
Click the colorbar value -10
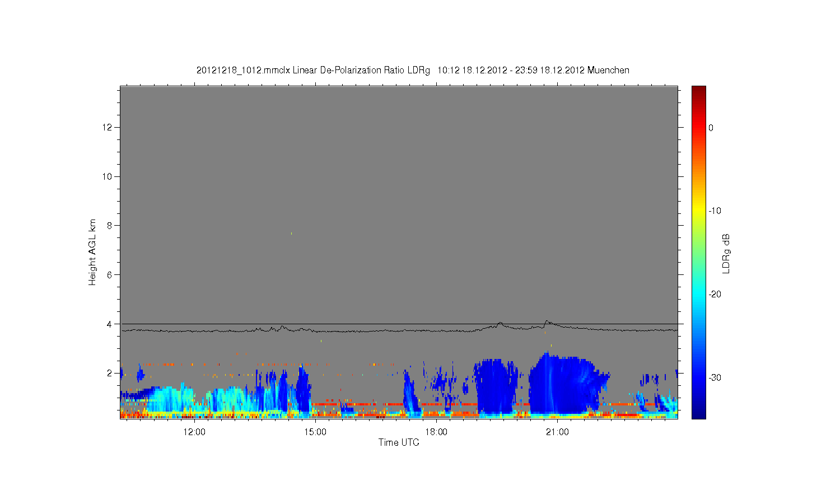point(715,211)
